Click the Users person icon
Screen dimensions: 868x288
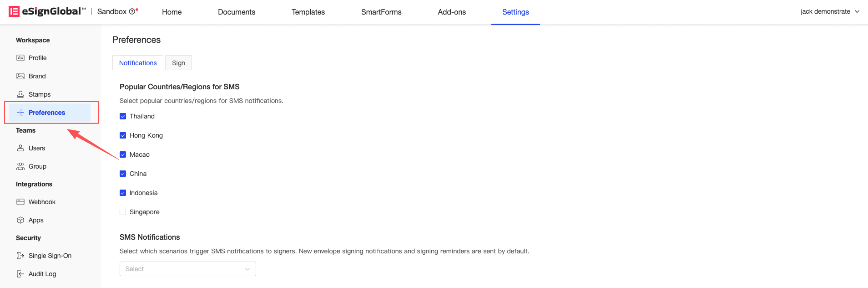[x=20, y=148]
